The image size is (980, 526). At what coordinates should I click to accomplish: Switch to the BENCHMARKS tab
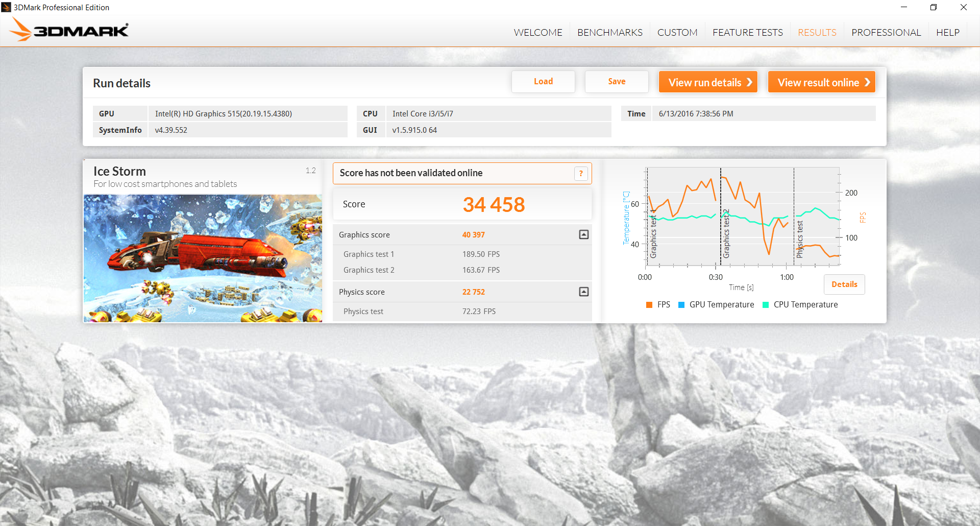[610, 32]
